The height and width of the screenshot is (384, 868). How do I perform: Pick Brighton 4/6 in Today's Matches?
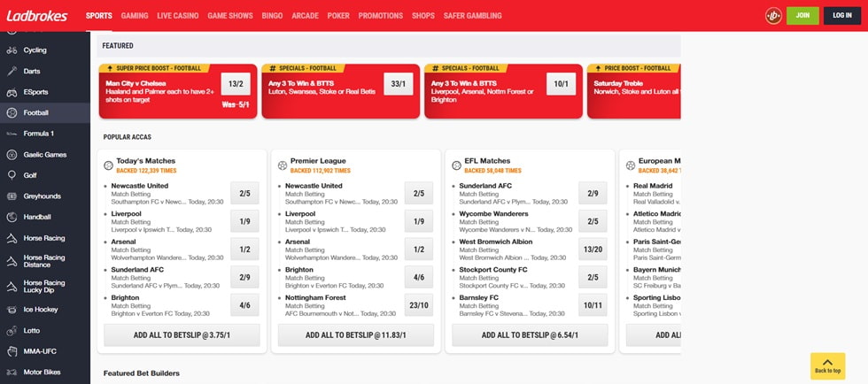click(244, 305)
